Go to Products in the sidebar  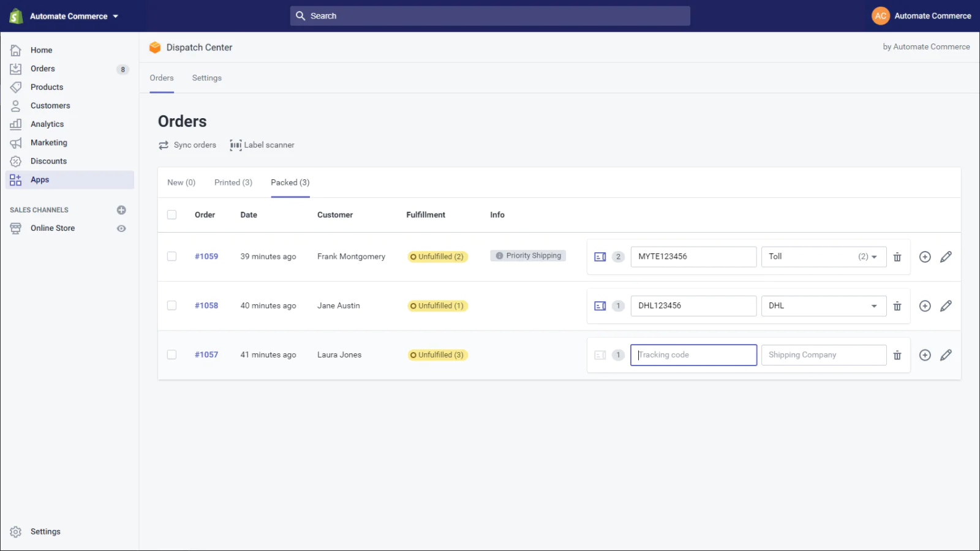point(47,87)
